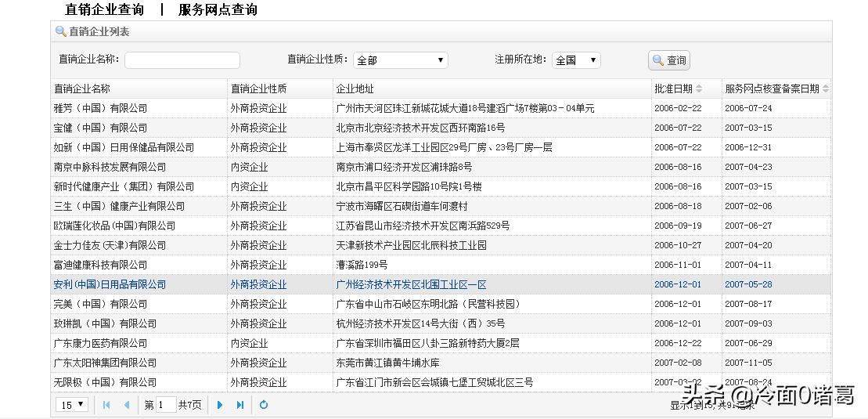868x419 pixels.
Task: Click 外商投资企业 in 雅芳 row
Action: (x=258, y=108)
